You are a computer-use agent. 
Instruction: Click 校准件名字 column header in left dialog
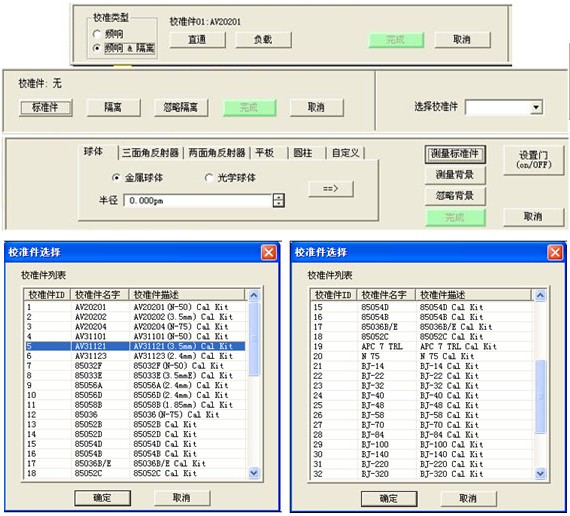click(x=100, y=295)
